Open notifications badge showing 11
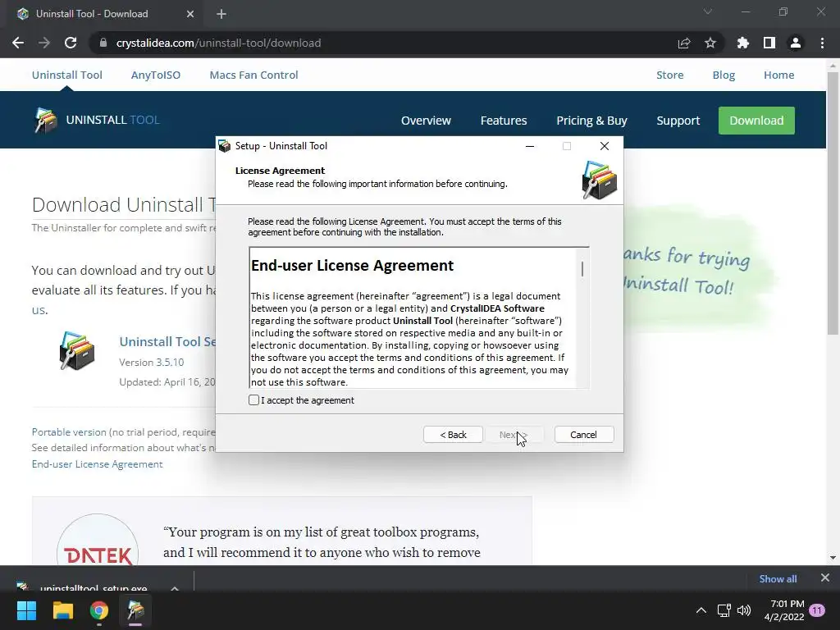 pos(817,610)
